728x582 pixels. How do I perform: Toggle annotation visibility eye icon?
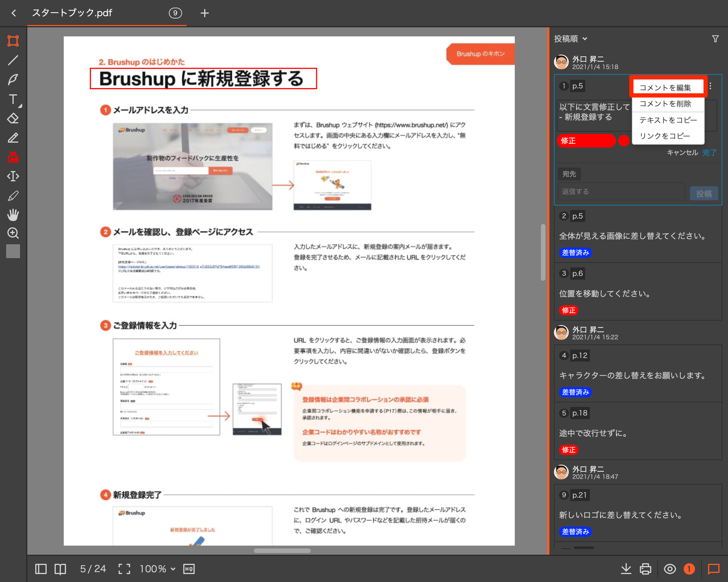[x=670, y=569]
